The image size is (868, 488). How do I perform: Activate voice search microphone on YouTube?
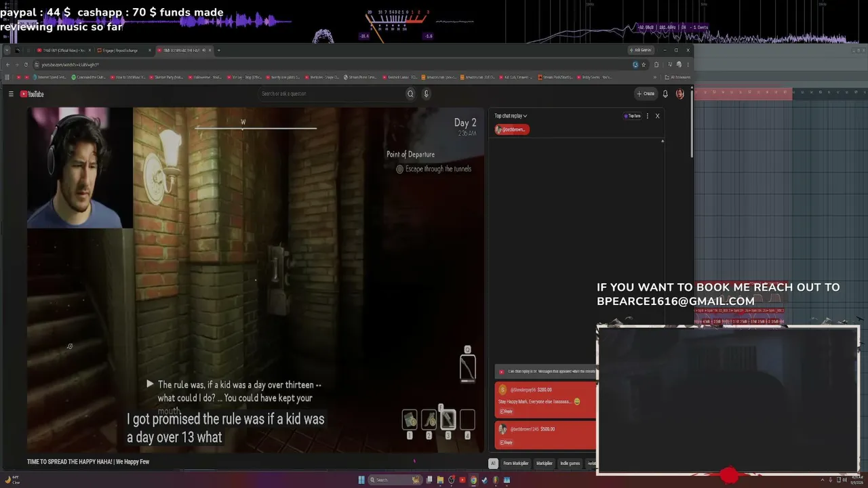[x=426, y=94]
